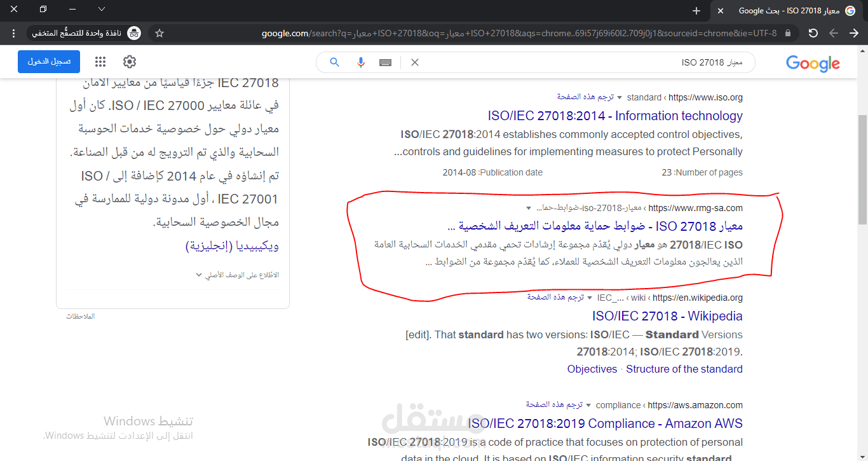Clear the search box with X

[415, 62]
